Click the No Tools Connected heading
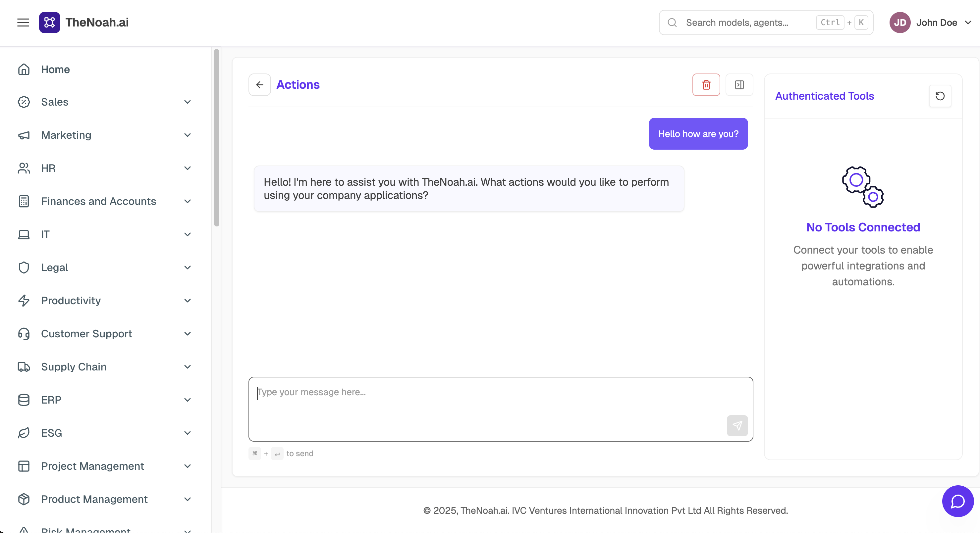Image resolution: width=980 pixels, height=533 pixels. (x=863, y=227)
